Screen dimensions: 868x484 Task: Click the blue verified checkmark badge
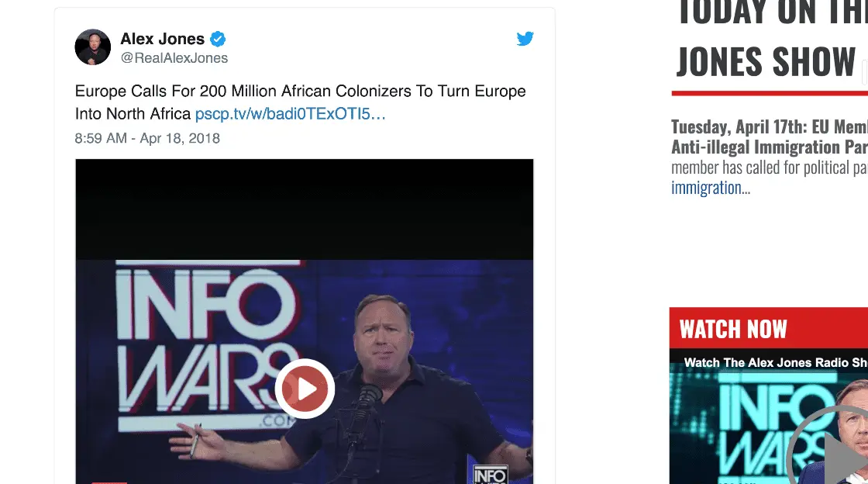click(219, 39)
